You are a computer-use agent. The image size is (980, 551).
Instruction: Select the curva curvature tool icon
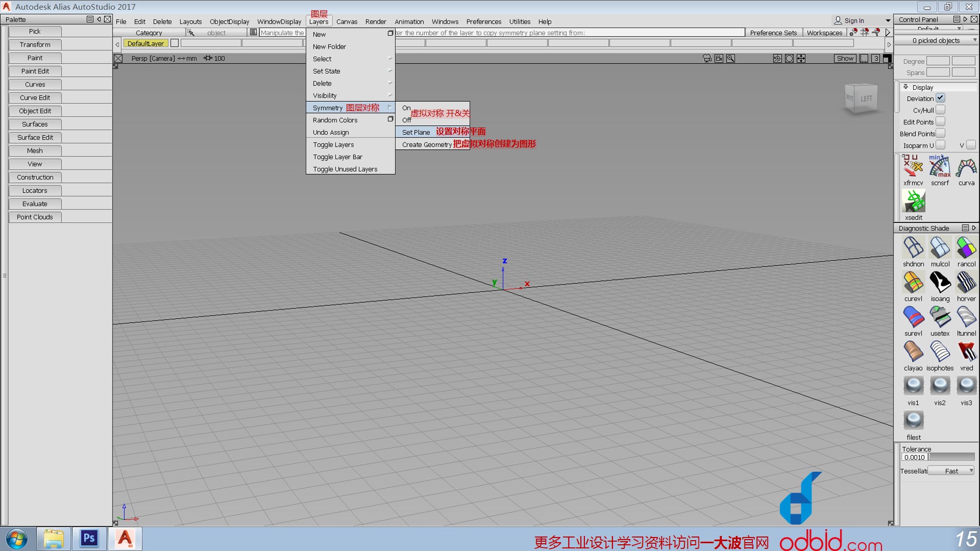966,167
